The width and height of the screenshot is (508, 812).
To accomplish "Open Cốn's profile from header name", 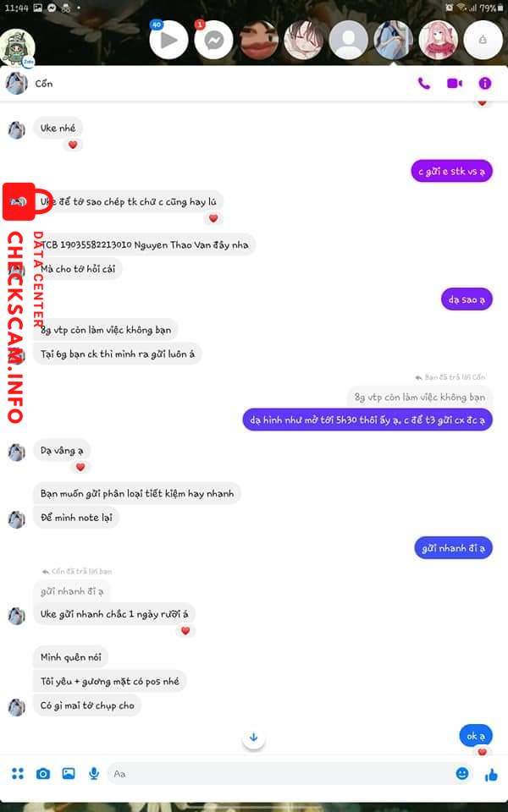I will [x=43, y=84].
